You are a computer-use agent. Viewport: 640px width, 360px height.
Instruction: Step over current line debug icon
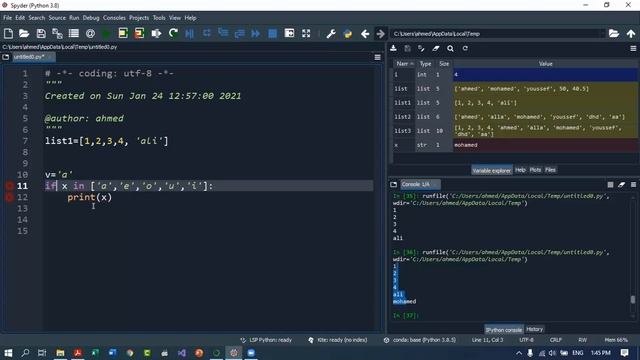(207, 33)
